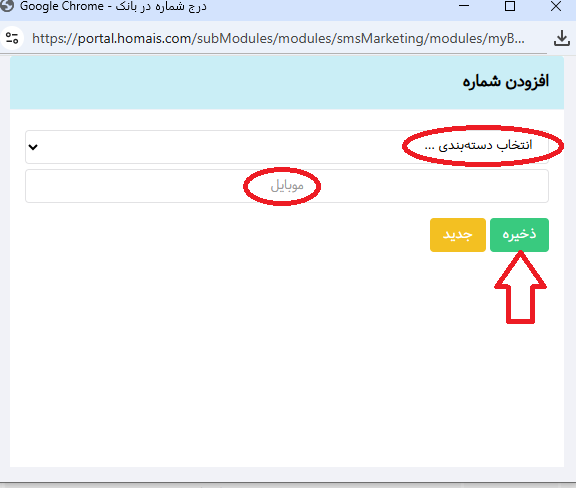
Task: Click the yellow جدید button
Action: tap(458, 235)
